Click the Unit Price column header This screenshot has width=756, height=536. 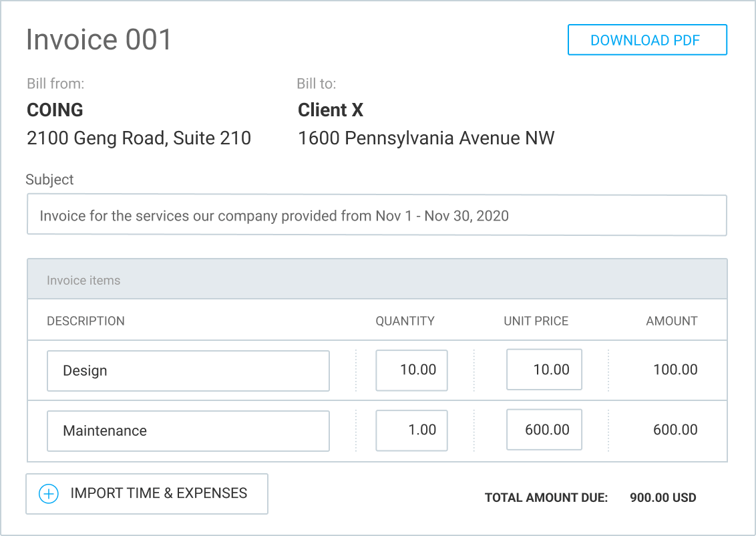click(536, 321)
